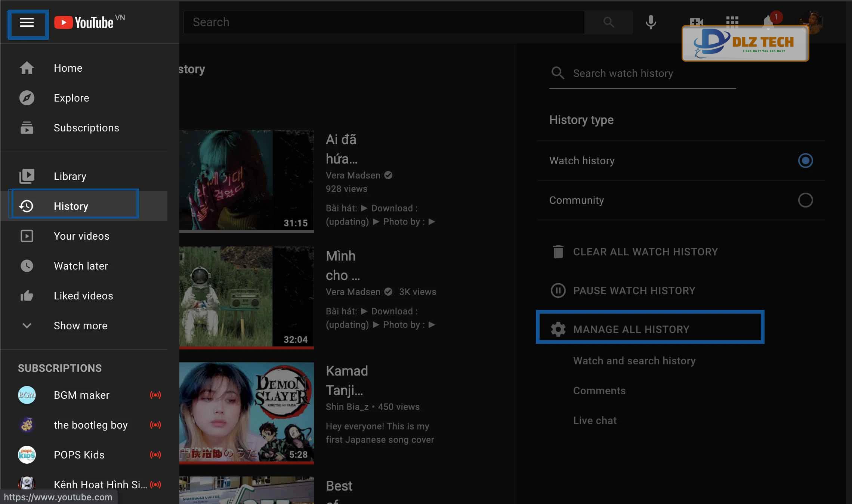Click the gear icon for manage history
The height and width of the screenshot is (504, 852).
558,329
